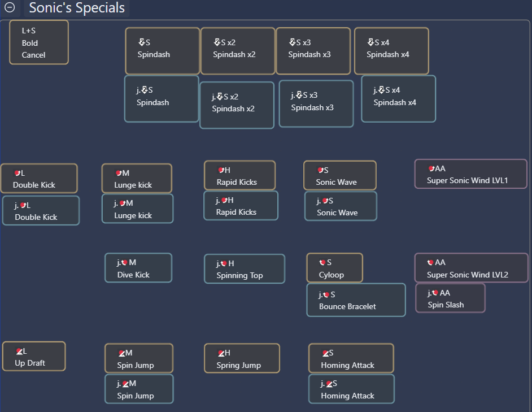Choose the ground Spin Jump card
Image resolution: width=532 pixels, height=412 pixels.
139,358
